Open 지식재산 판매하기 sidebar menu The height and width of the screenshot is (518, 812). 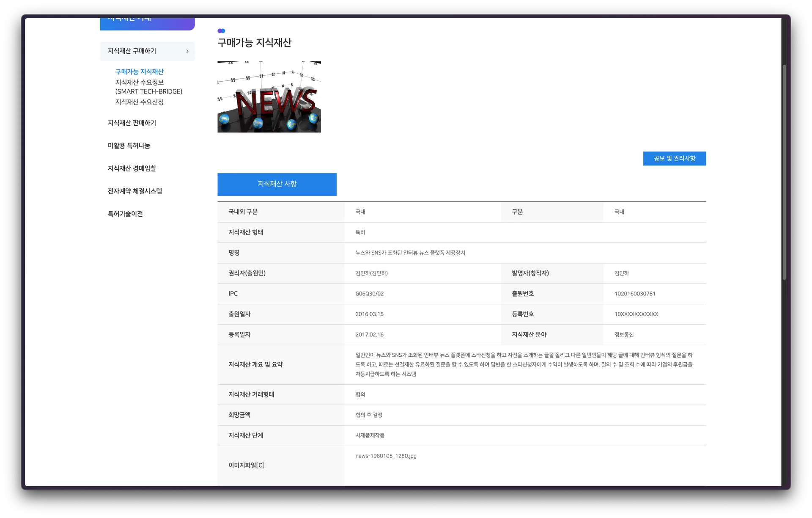pyautogui.click(x=132, y=123)
